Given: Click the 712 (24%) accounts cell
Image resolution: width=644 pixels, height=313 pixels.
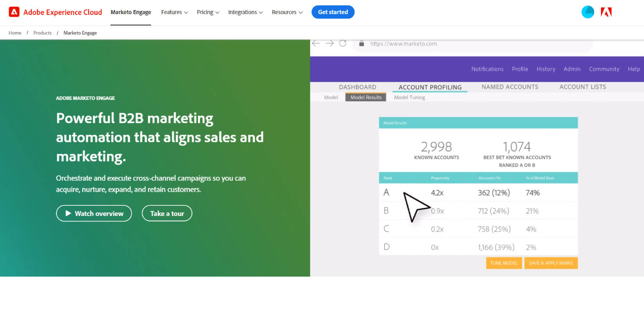Looking at the screenshot, I should tap(493, 211).
